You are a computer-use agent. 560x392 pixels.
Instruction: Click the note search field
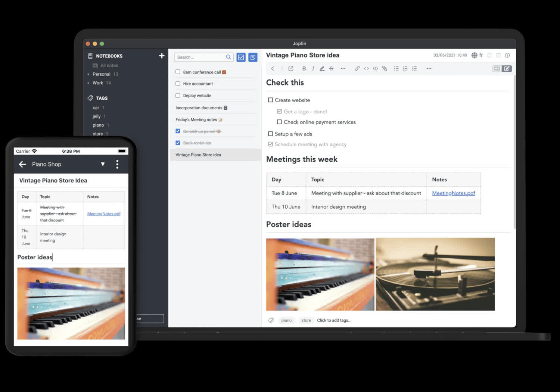point(200,57)
